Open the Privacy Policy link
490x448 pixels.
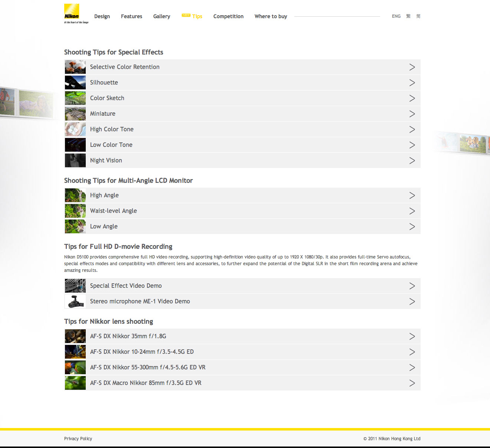[78, 439]
